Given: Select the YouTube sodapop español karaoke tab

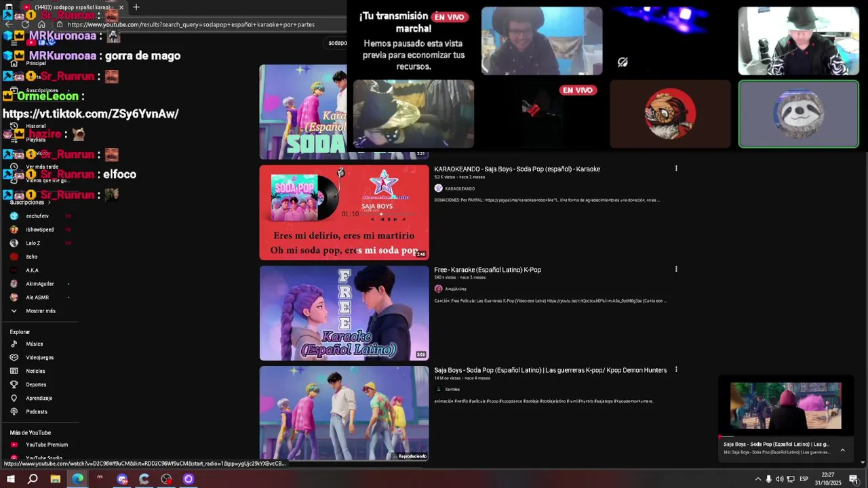Looking at the screenshot, I should [x=73, y=7].
